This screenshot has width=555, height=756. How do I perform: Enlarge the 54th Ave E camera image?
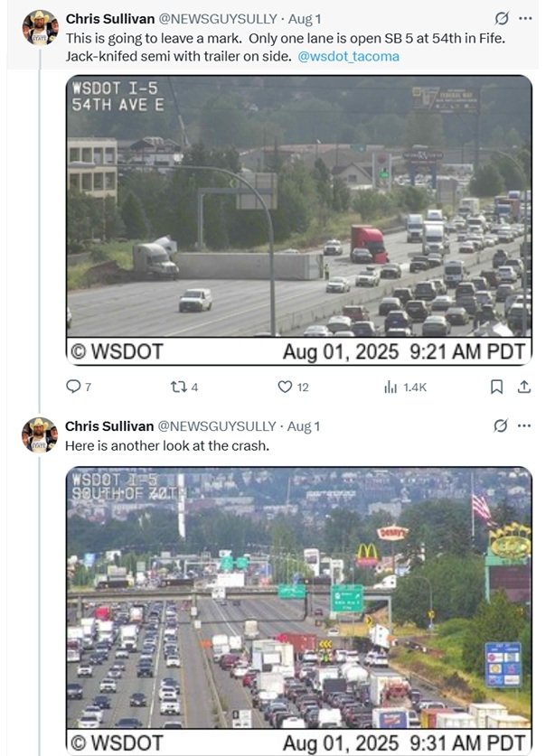tap(298, 219)
